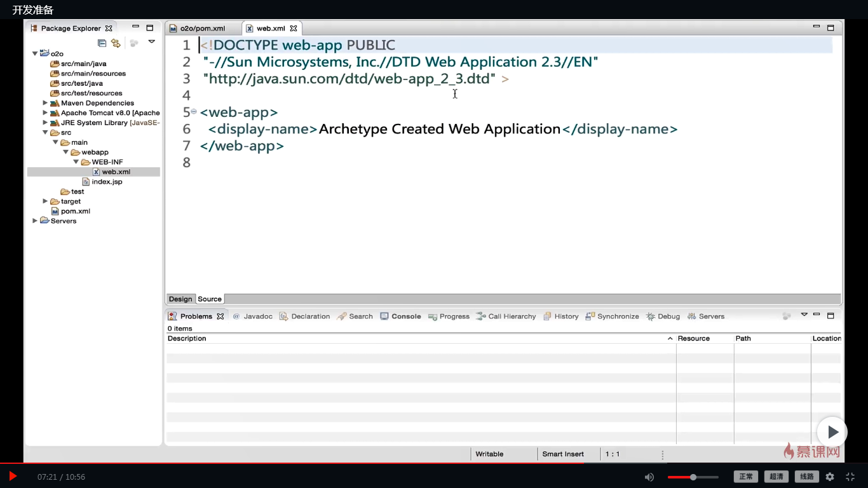This screenshot has width=868, height=488.
Task: Expand Apache Tomcat v8.0 library
Action: click(45, 113)
